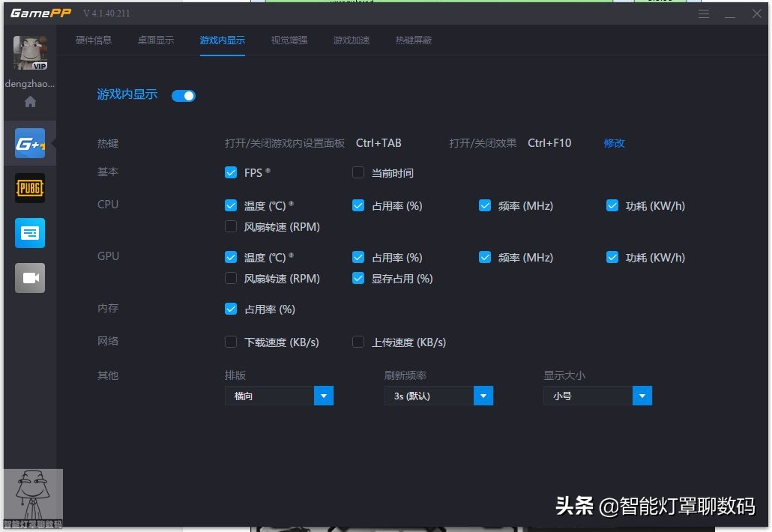Open the PUBG panel in the sidebar
This screenshot has height=532, width=772.
pyautogui.click(x=30, y=187)
